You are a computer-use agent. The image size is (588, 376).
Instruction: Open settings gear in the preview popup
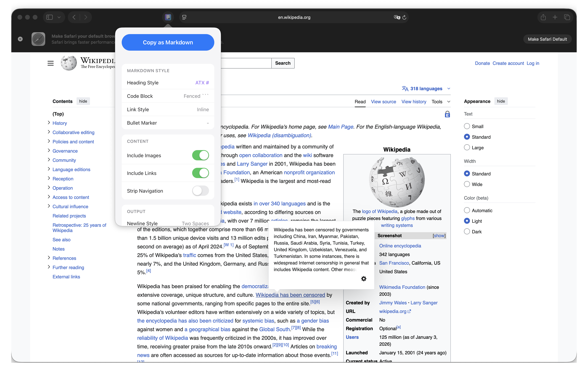364,279
